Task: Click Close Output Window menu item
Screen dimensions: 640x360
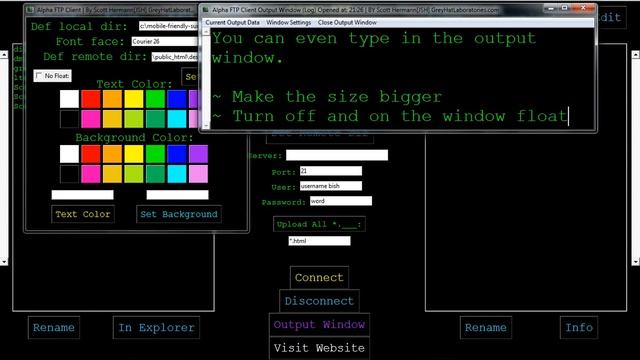Action: point(347,22)
